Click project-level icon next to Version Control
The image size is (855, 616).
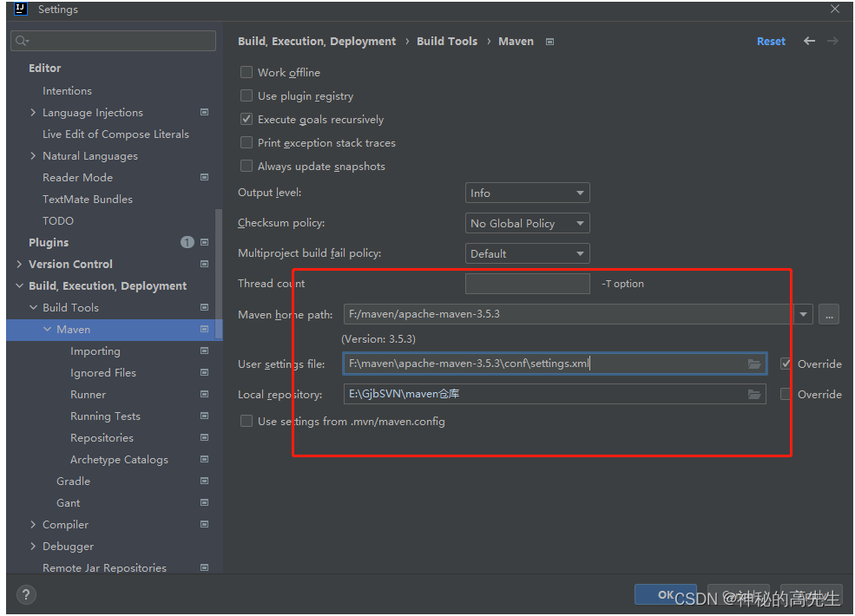pyautogui.click(x=205, y=264)
